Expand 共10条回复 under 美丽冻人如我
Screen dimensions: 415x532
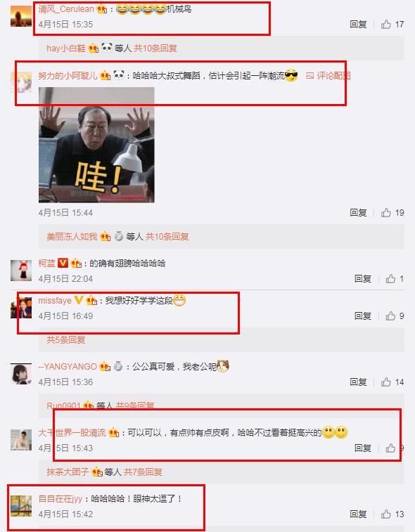click(167, 236)
